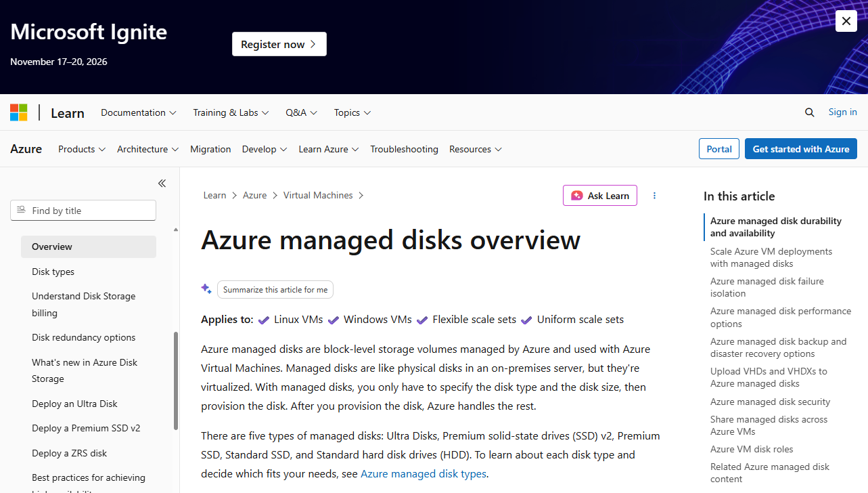Open the Troubleshooting menu item
The height and width of the screenshot is (493, 868).
coord(404,149)
